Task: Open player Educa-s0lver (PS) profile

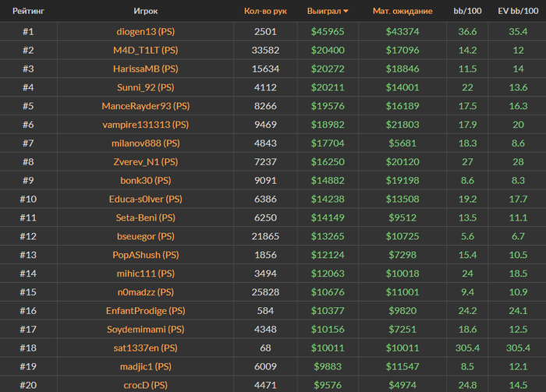Action: pos(146,199)
